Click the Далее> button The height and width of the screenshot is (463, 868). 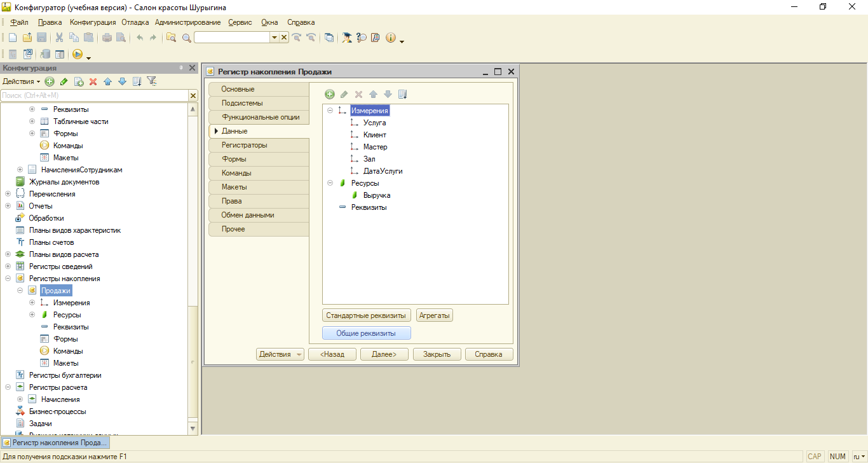point(384,354)
